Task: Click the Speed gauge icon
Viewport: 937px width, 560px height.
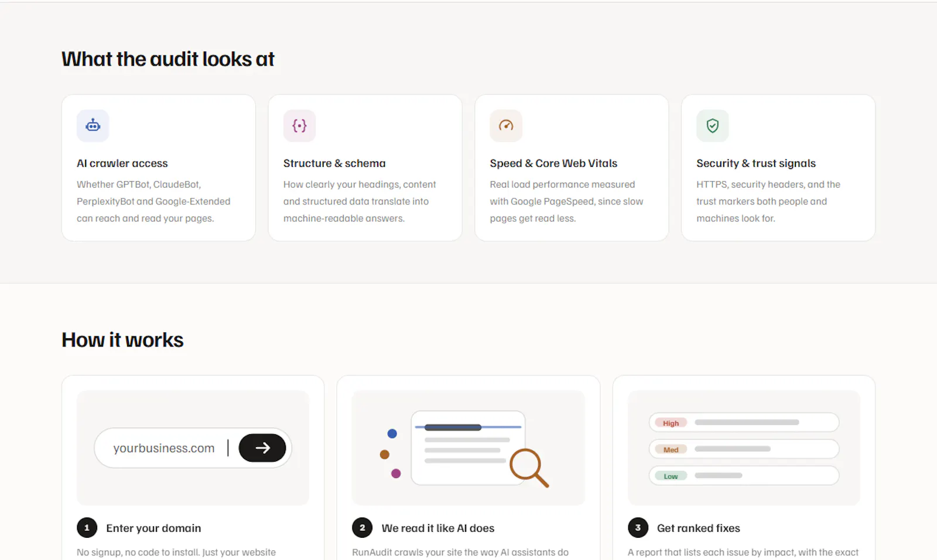Action: [x=506, y=125]
